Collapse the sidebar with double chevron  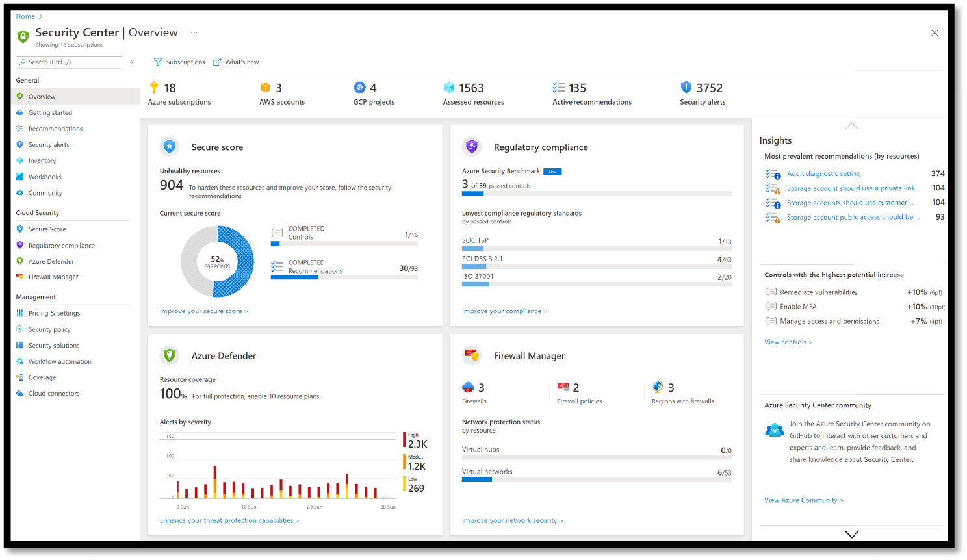[x=132, y=62]
